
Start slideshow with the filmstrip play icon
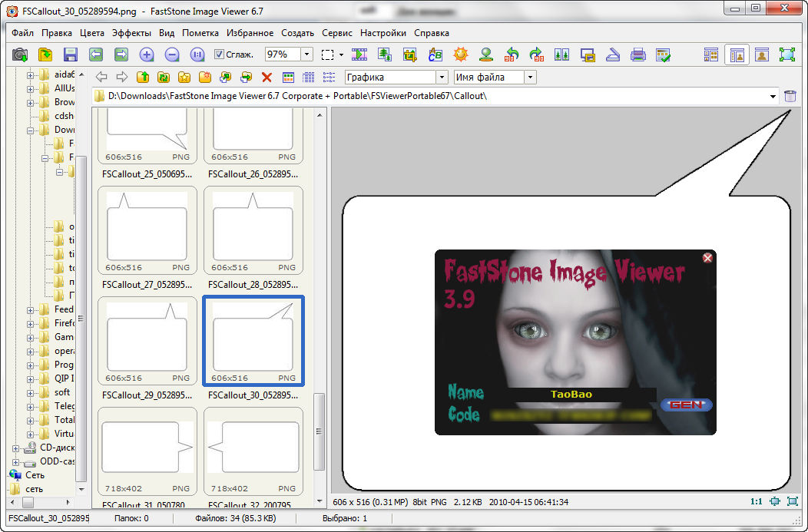(359, 55)
